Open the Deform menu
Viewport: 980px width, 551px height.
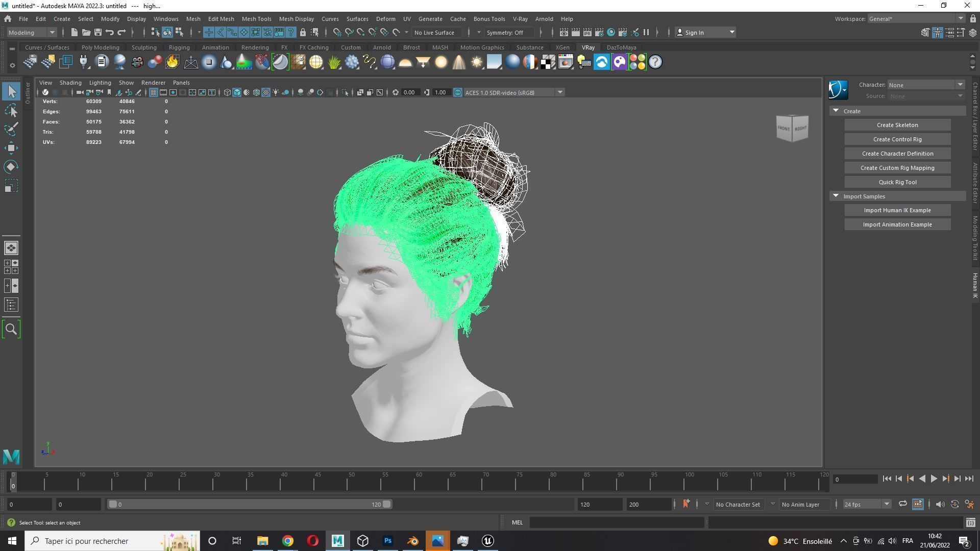coord(385,19)
